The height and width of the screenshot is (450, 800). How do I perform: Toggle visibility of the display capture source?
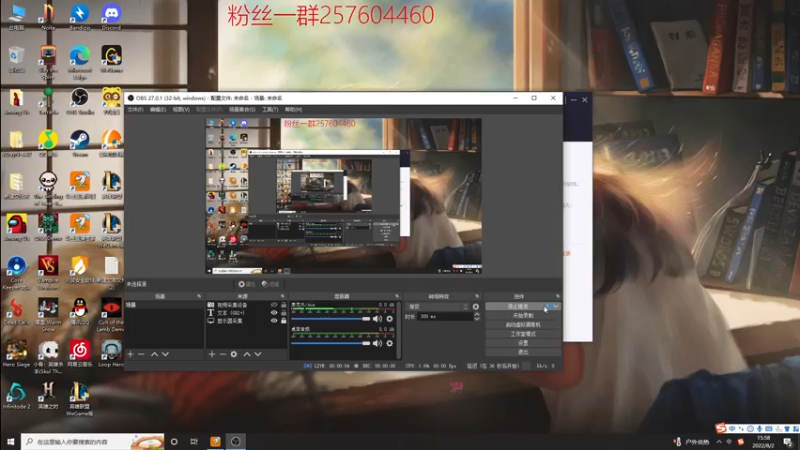coord(274,321)
